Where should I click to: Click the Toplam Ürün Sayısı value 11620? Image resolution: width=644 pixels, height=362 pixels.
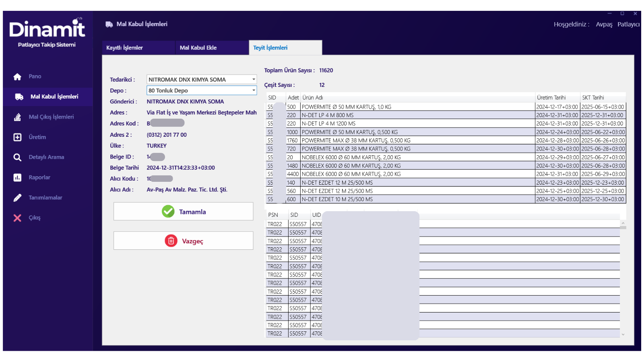[326, 70]
